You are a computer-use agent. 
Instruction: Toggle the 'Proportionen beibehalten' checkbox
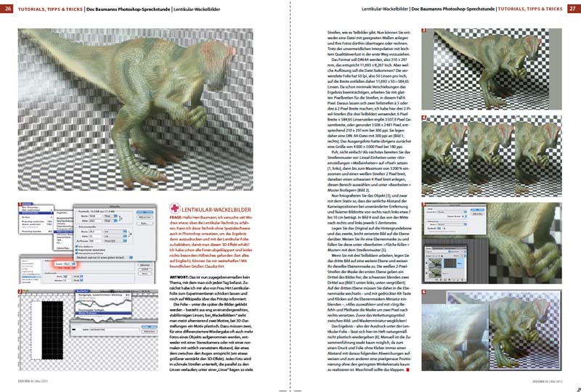(77, 250)
